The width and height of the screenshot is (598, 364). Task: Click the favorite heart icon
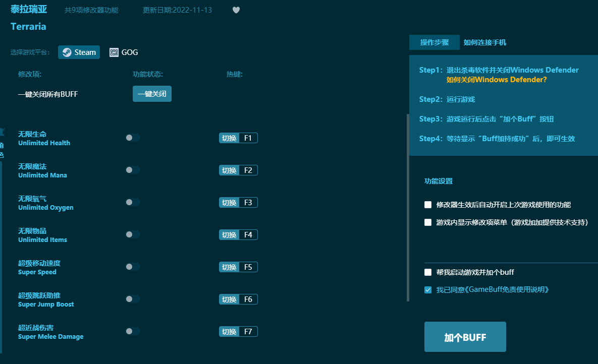click(236, 10)
